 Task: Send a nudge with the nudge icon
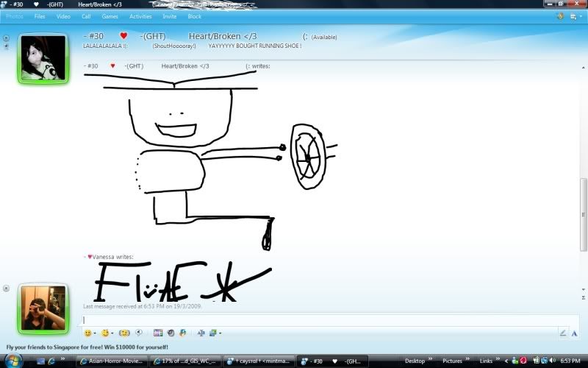pyautogui.click(x=124, y=333)
